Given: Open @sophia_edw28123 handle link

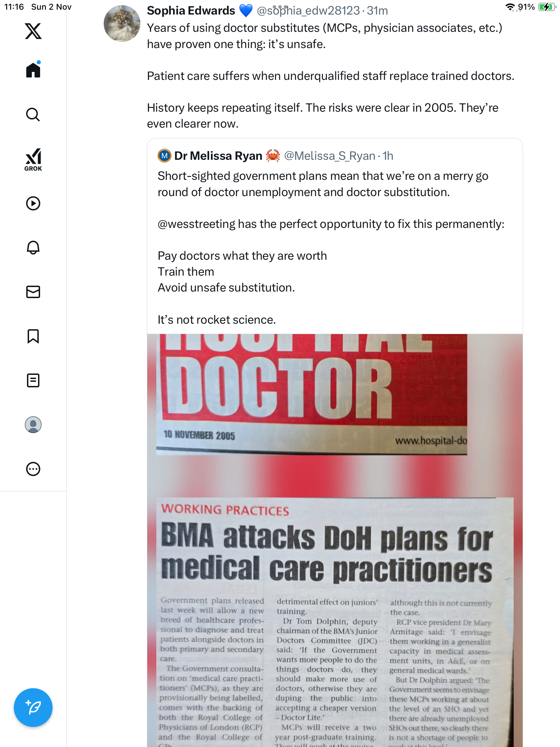Looking at the screenshot, I should click(308, 11).
